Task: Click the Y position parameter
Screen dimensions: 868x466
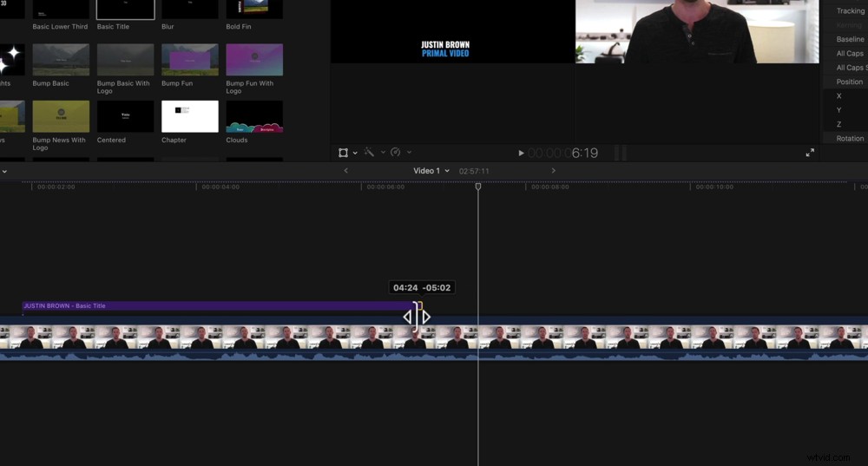Action: [838, 110]
